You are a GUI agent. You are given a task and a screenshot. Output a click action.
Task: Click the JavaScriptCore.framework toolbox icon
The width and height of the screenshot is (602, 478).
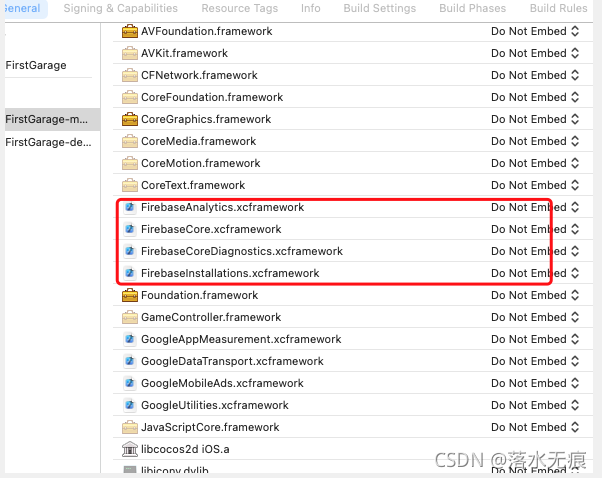pyautogui.click(x=130, y=427)
